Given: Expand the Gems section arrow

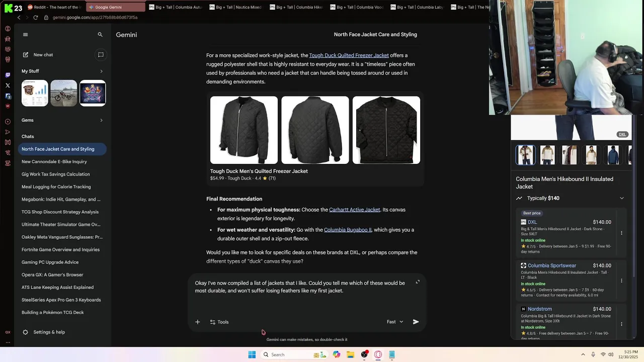Looking at the screenshot, I should 101,120.
